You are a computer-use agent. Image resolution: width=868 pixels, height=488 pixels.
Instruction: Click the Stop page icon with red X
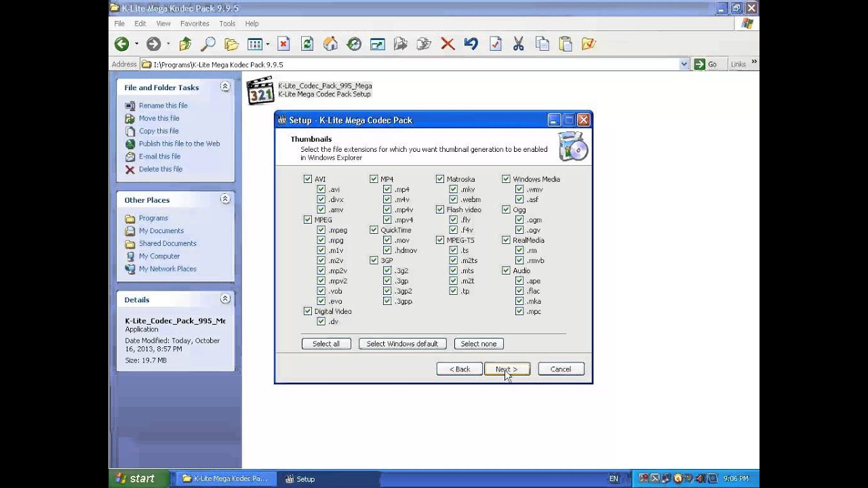(x=283, y=44)
